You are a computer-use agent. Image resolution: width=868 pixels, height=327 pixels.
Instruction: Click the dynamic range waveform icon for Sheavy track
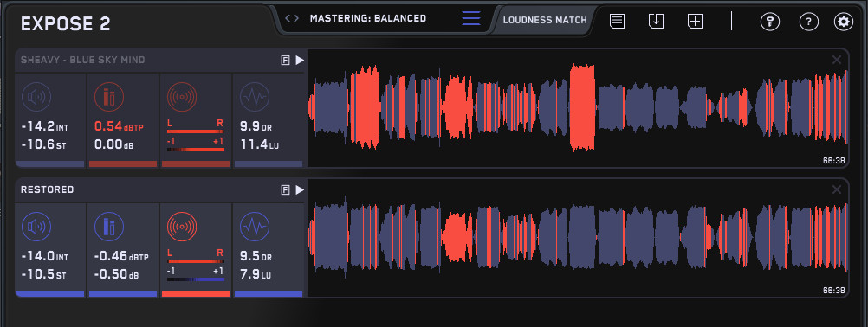[x=255, y=97]
